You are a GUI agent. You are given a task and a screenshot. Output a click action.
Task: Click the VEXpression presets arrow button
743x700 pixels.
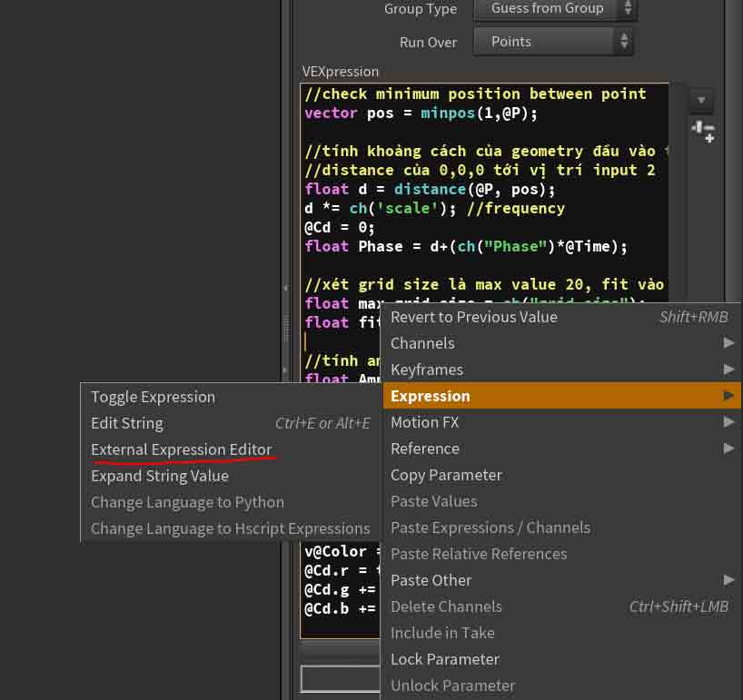(x=701, y=101)
